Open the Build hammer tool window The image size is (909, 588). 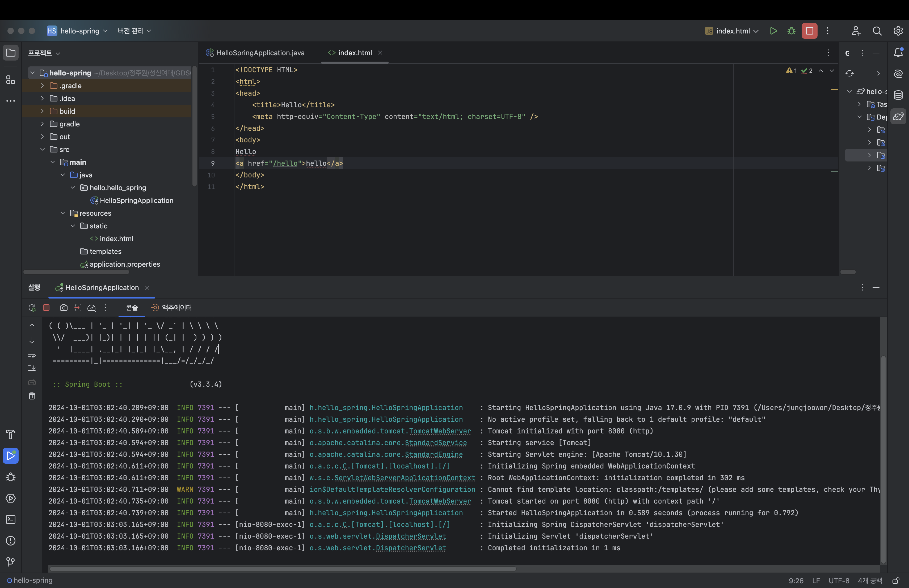tap(11, 434)
